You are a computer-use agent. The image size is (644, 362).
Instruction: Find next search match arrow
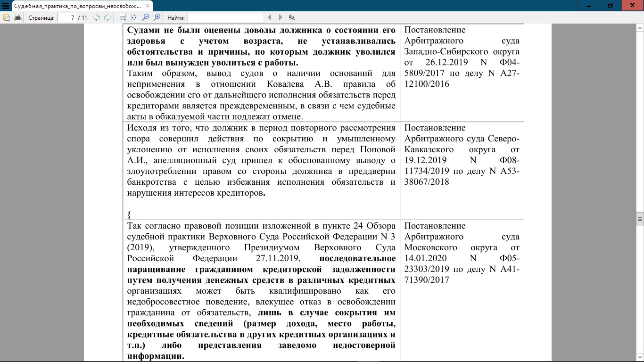281,17
